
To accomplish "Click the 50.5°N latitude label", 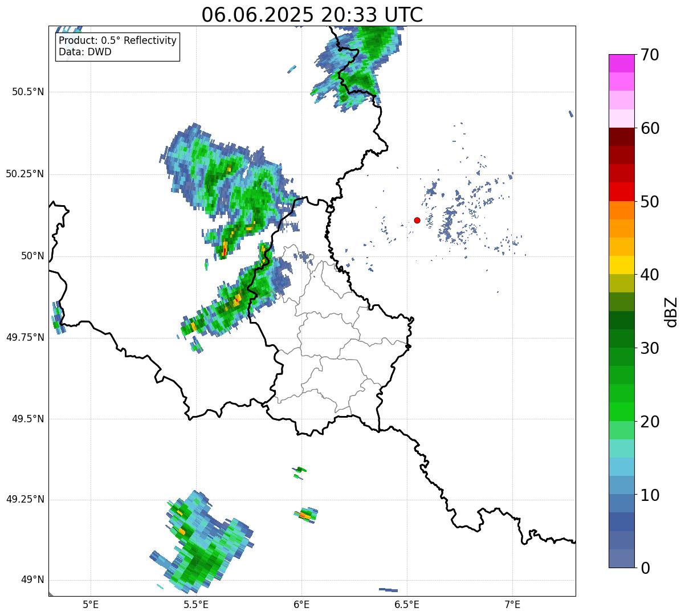I will point(28,92).
